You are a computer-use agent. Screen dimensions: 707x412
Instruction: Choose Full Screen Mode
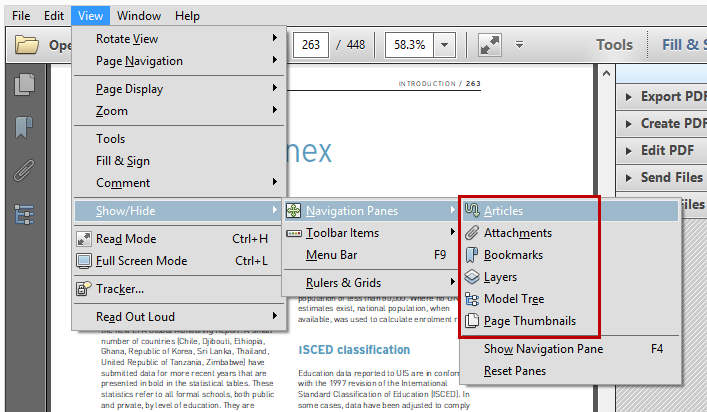(179, 261)
